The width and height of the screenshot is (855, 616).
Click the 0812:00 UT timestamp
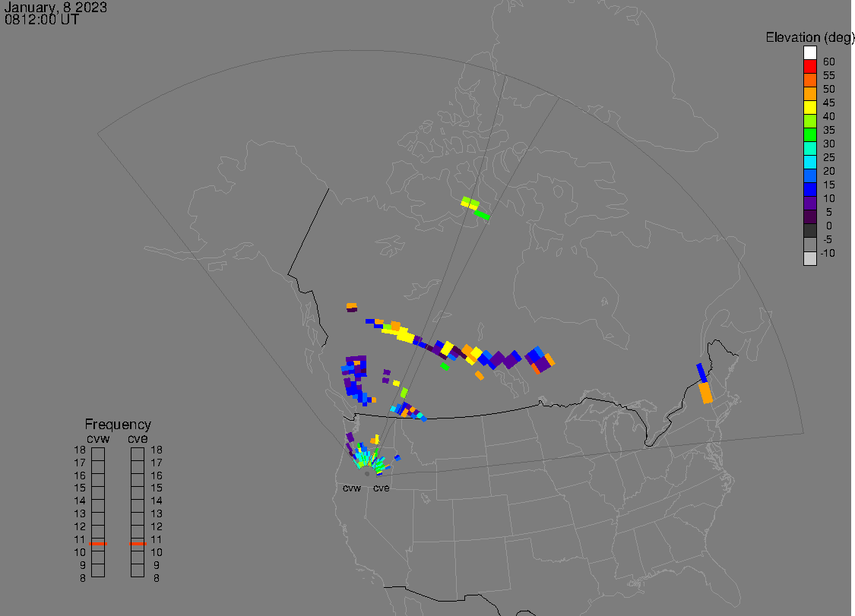tap(42, 21)
